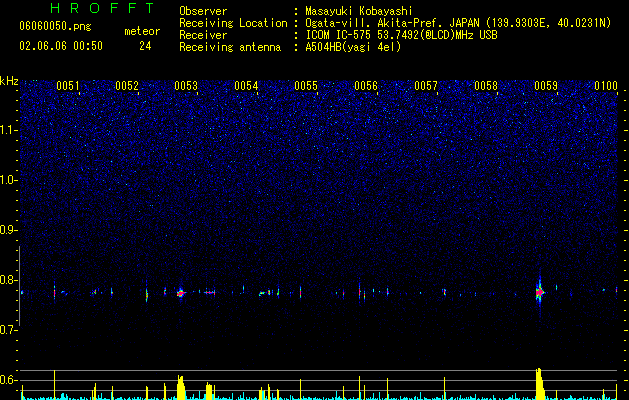Click the meteor count 24
This screenshot has height=400, width=629.
[x=145, y=46]
